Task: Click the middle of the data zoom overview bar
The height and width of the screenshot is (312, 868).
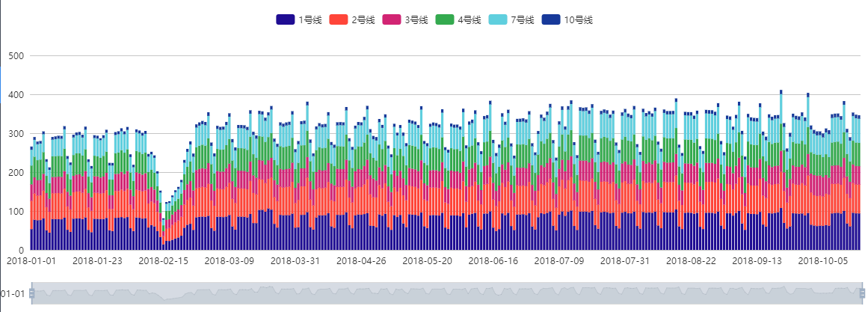Action: click(446, 293)
